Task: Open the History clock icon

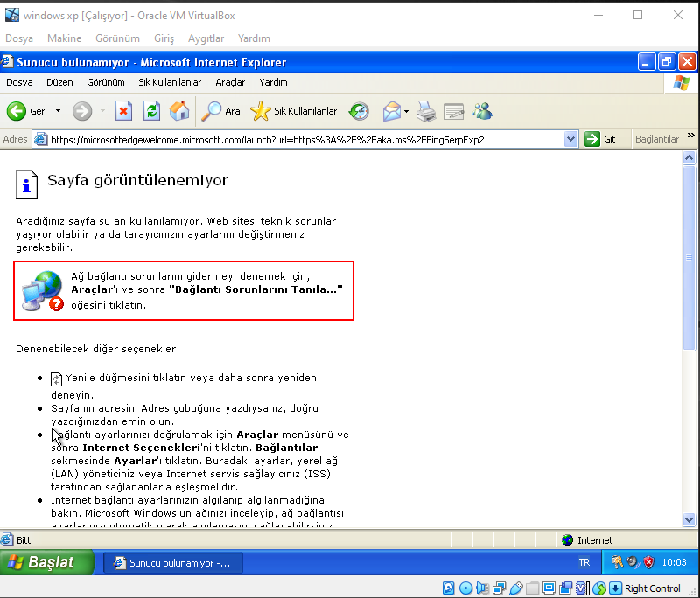Action: (359, 111)
